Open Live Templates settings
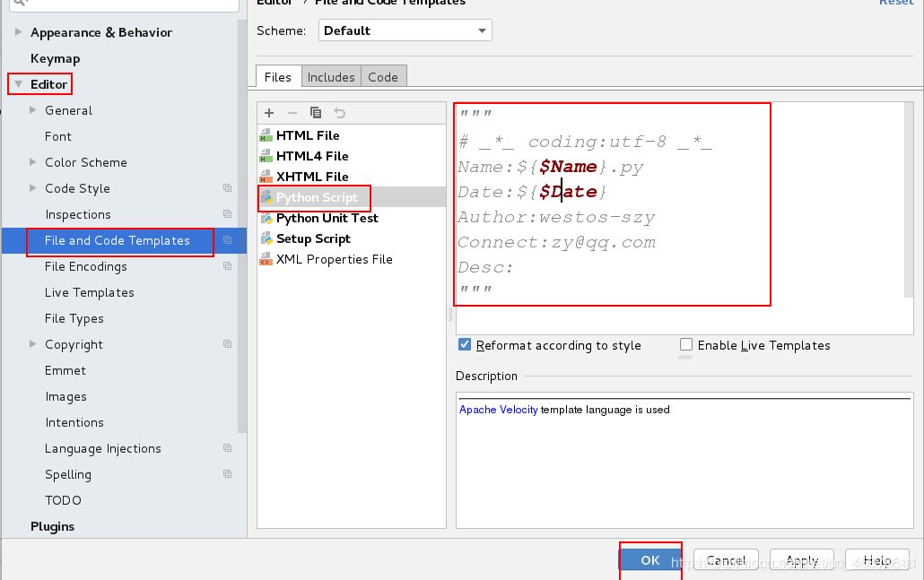 point(90,292)
